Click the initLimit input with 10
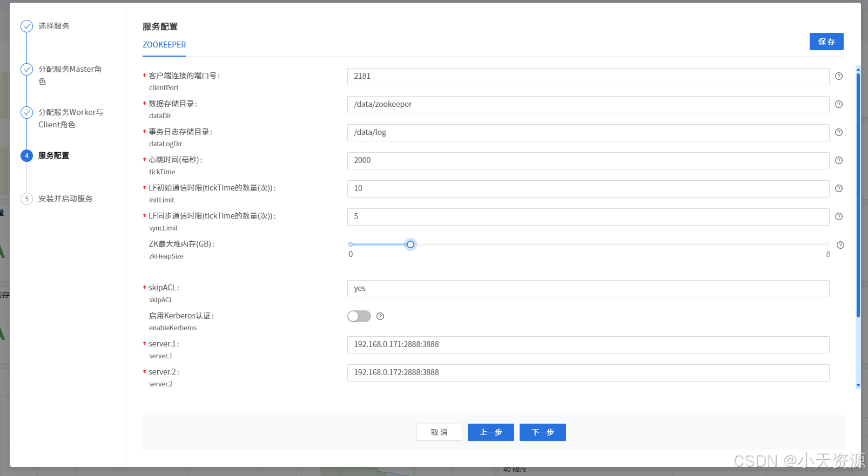This screenshot has height=476, width=868. tap(588, 189)
